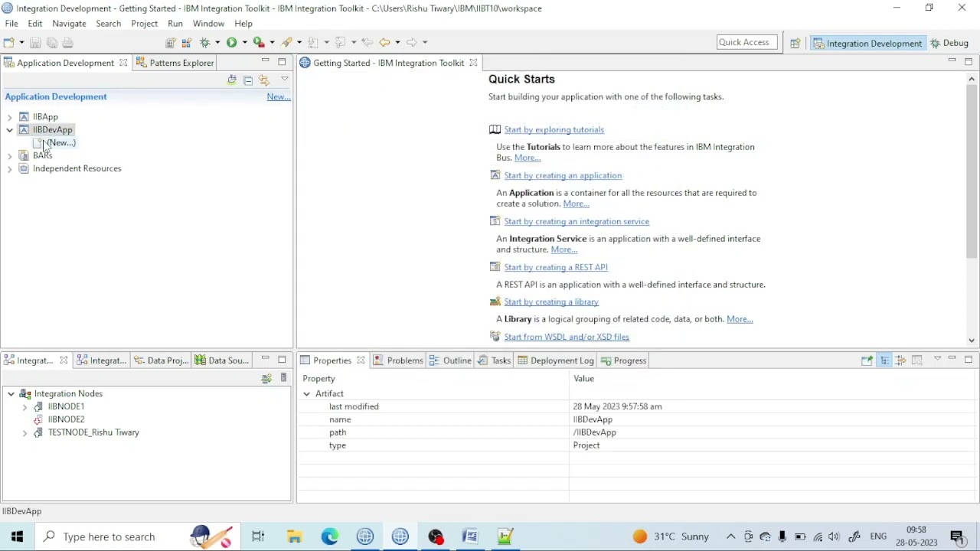Click the WSDL and XSD files icon
The width and height of the screenshot is (980, 551).
tap(495, 337)
